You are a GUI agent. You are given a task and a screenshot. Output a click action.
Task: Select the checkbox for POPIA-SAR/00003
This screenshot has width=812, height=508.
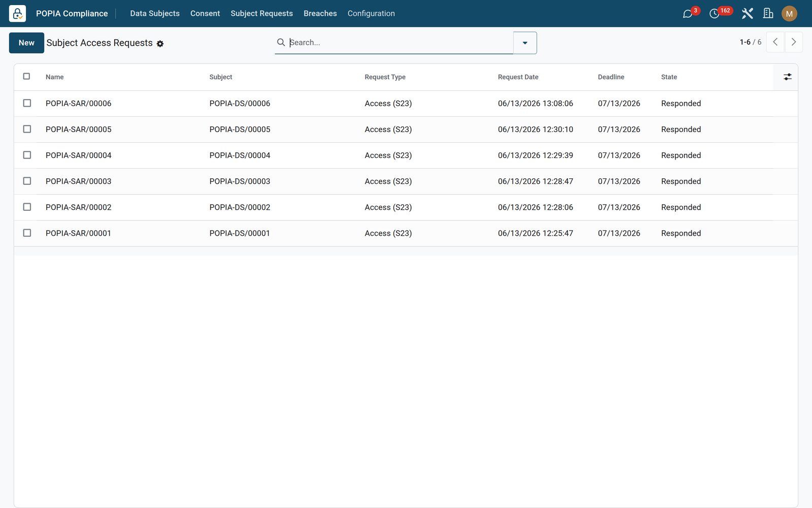27,181
